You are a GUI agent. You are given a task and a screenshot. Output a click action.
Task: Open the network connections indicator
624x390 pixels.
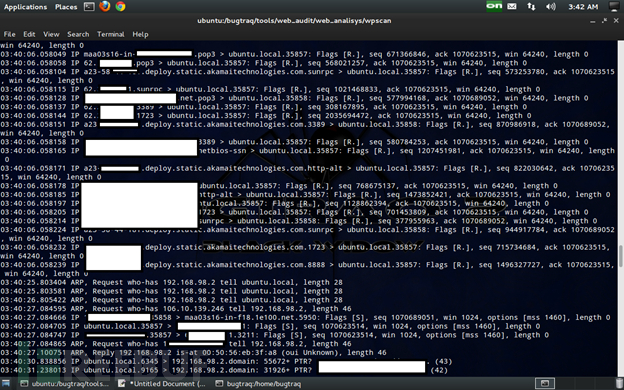coord(531,6)
